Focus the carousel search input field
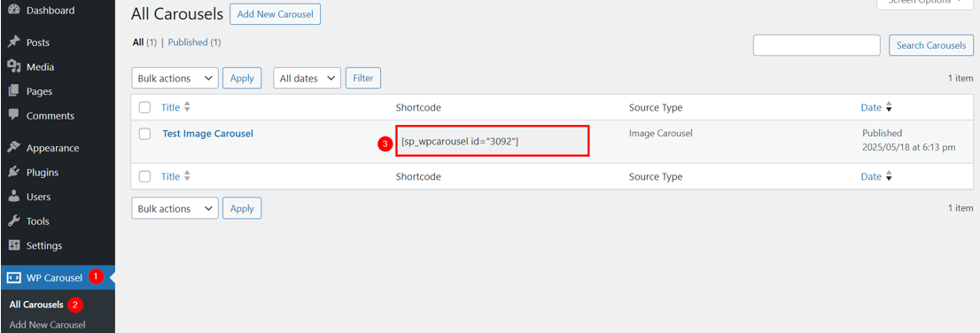The height and width of the screenshot is (333, 980). coord(817,45)
